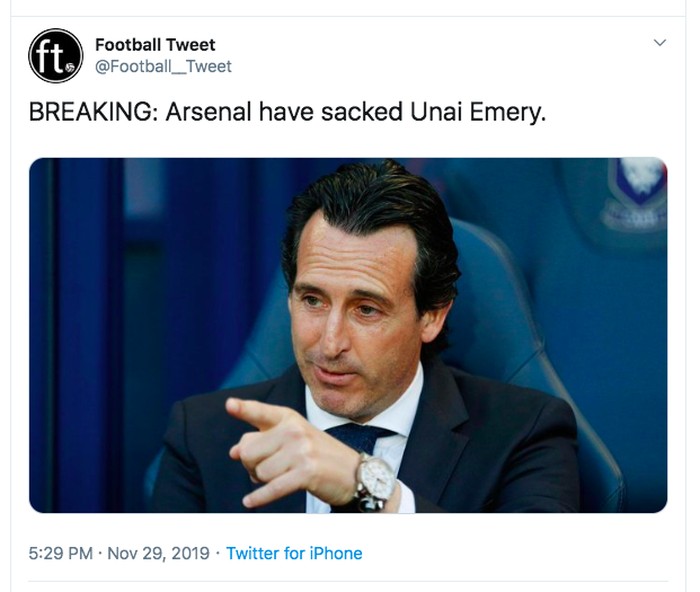
Task: Open the Football Tweet display name profile
Action: click(x=155, y=45)
